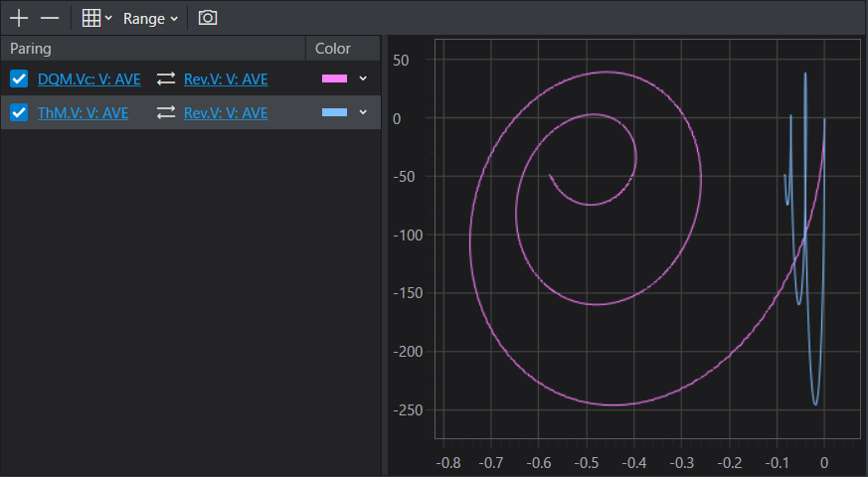Open Rev.V link in the DQM.Vc row
This screenshot has height=477, width=868.
[x=226, y=79]
